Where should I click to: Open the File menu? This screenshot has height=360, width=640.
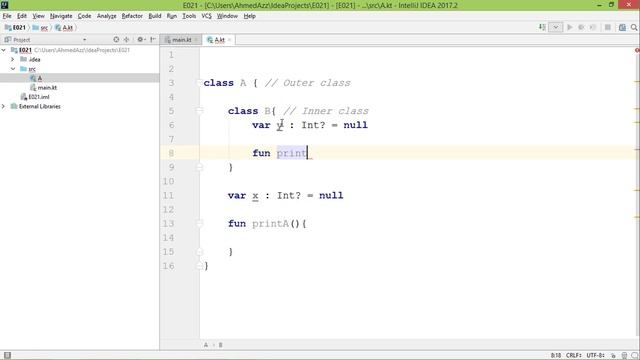[7, 16]
